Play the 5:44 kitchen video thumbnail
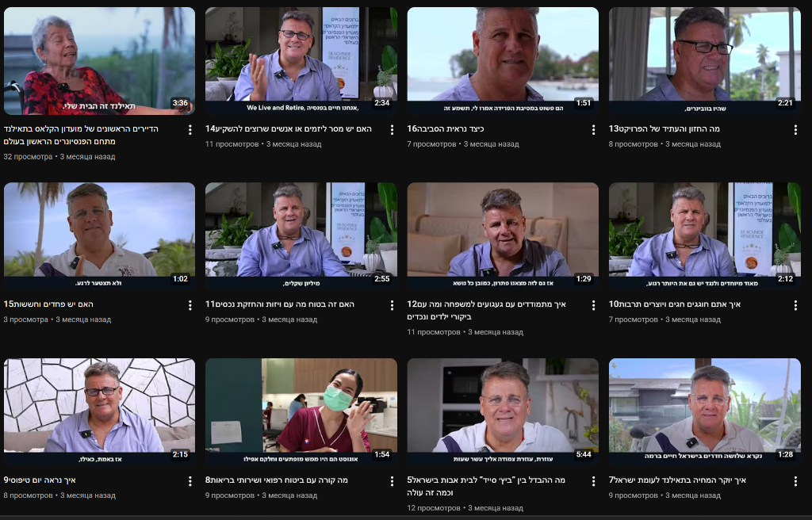 tap(503, 411)
